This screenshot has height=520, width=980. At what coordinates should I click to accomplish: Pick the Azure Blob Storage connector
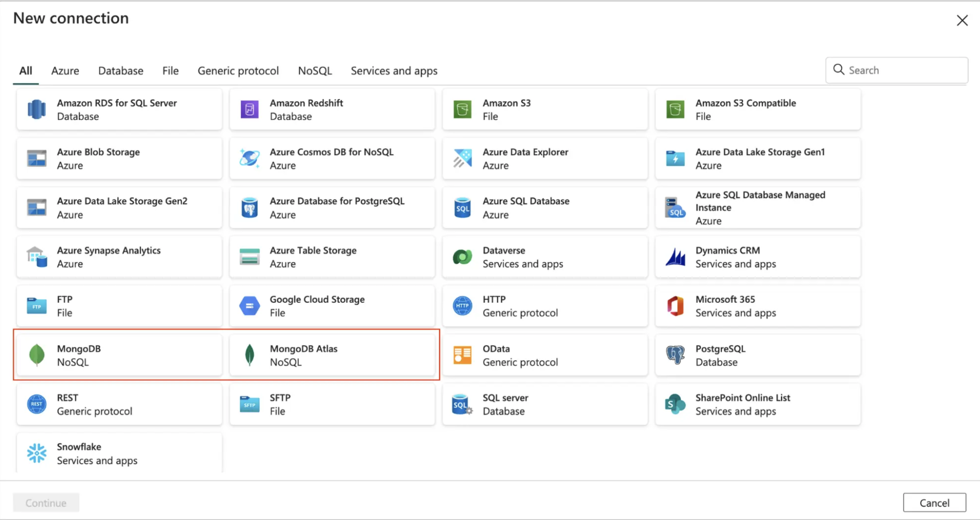click(x=118, y=158)
